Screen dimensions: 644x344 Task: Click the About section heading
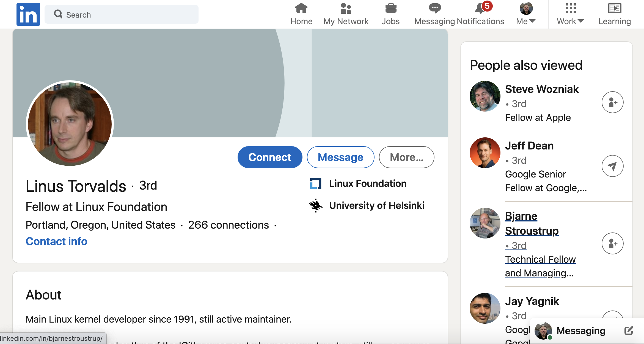click(x=43, y=295)
